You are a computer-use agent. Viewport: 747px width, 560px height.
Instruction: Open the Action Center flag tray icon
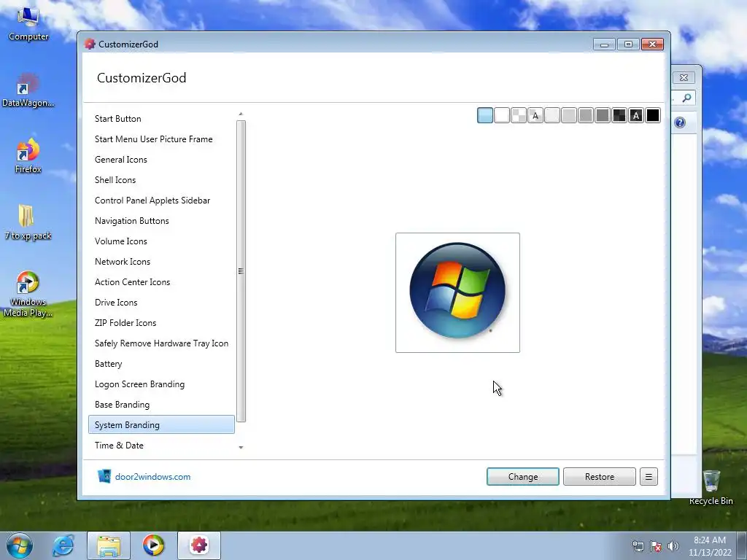(656, 546)
